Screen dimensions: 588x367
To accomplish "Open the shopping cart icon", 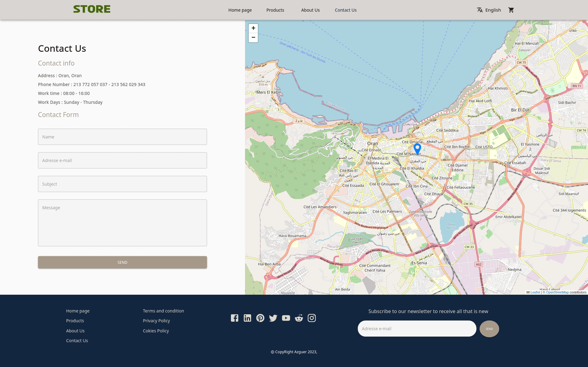I will (511, 10).
